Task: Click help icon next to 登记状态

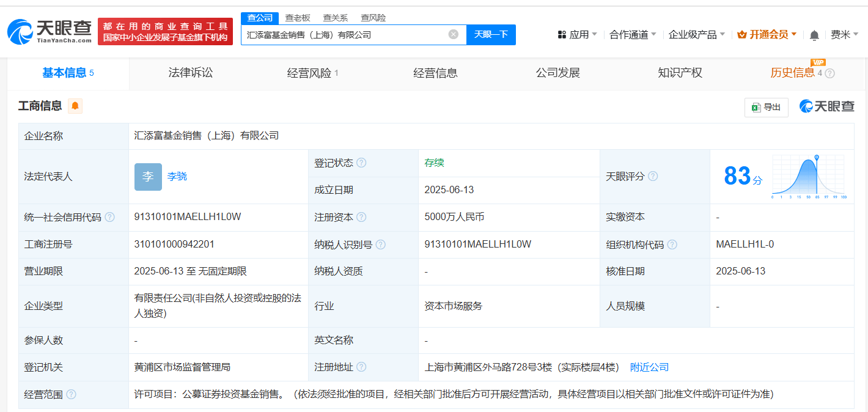Action: [x=361, y=163]
